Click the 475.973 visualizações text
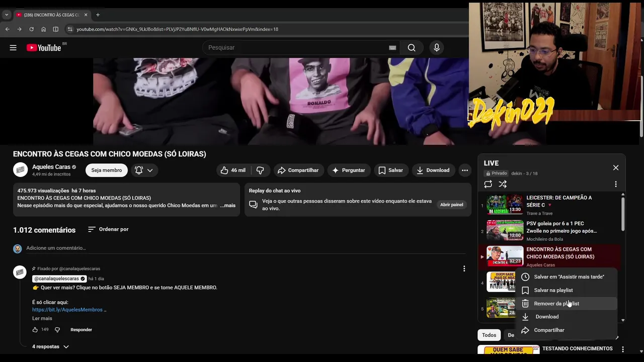 (43, 191)
